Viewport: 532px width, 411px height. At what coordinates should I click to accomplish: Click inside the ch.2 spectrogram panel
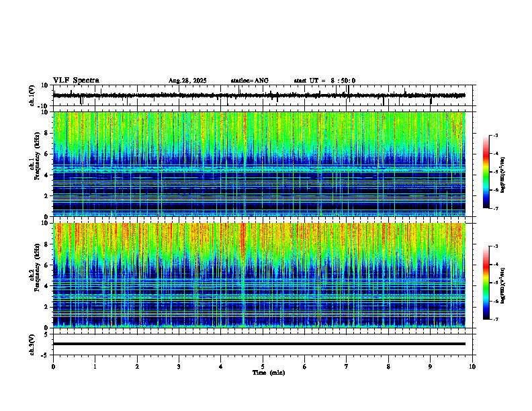click(x=259, y=275)
